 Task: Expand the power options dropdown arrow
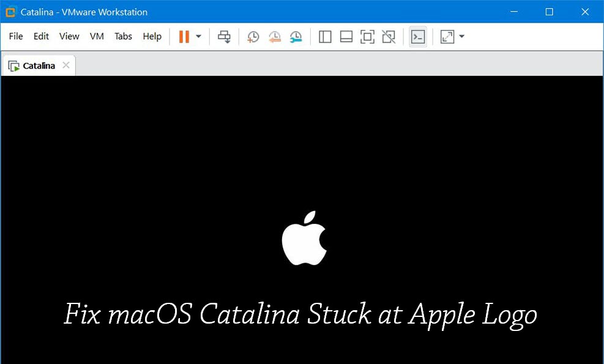198,37
